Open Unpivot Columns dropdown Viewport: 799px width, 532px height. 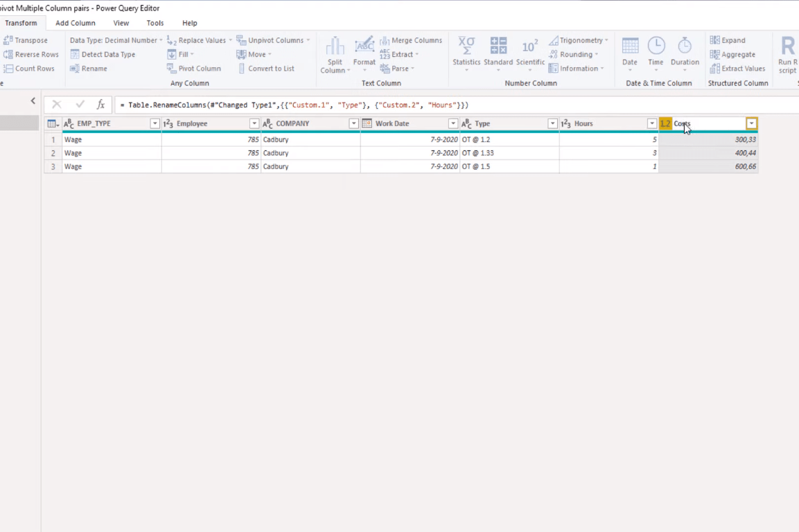pos(274,39)
